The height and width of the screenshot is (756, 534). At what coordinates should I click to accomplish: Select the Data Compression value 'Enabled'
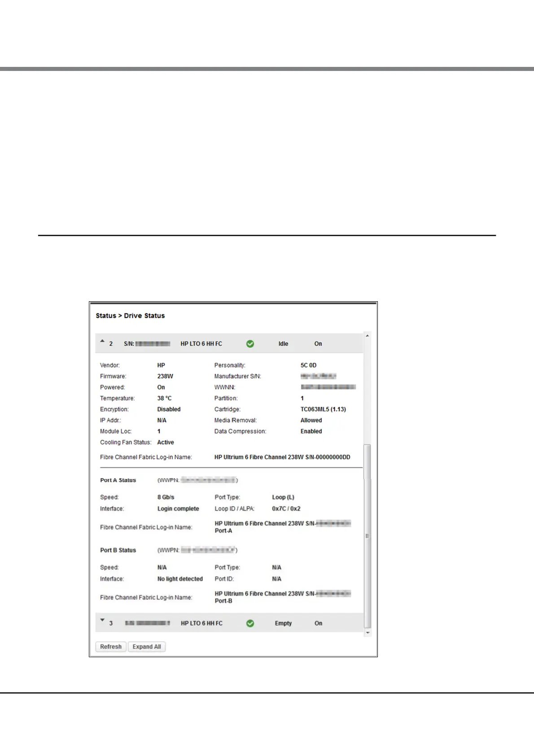point(311,431)
